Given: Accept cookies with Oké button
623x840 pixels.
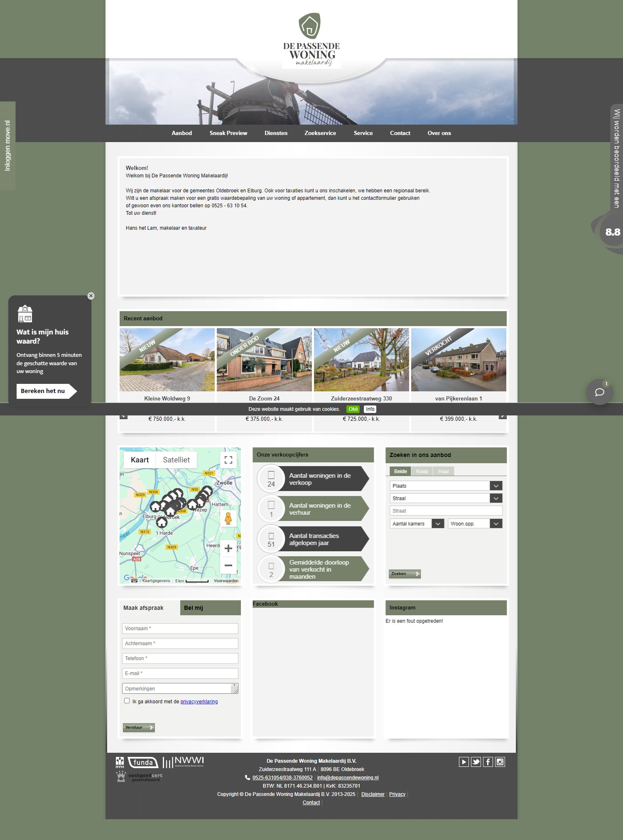Looking at the screenshot, I should (353, 409).
